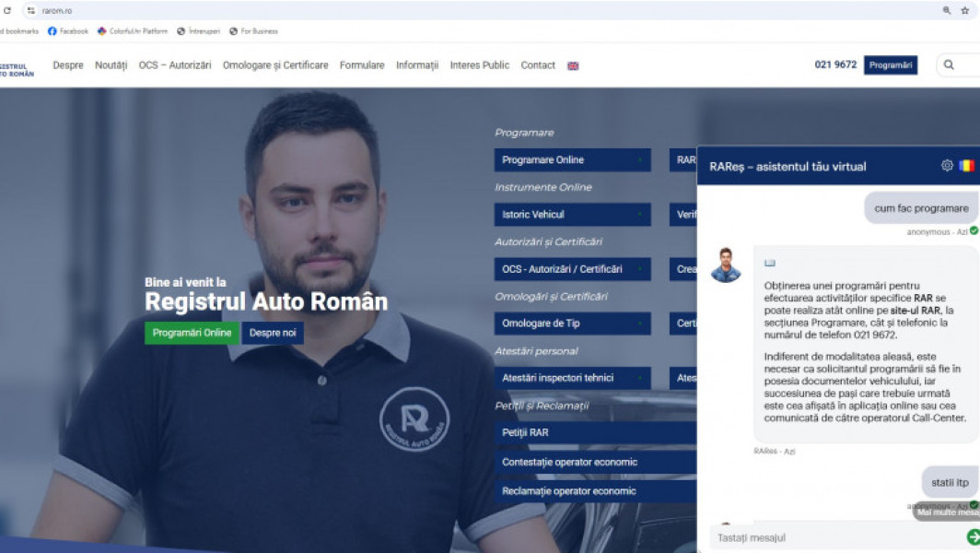Open chat settings gear icon
The image size is (980, 553).
pos(947,165)
